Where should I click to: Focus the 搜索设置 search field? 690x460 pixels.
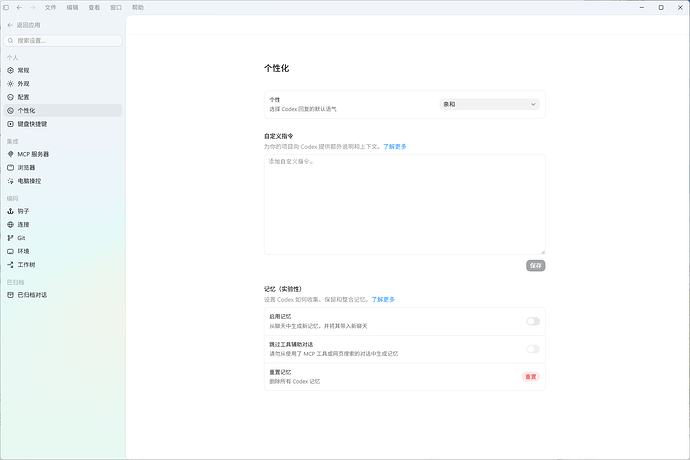tap(63, 40)
